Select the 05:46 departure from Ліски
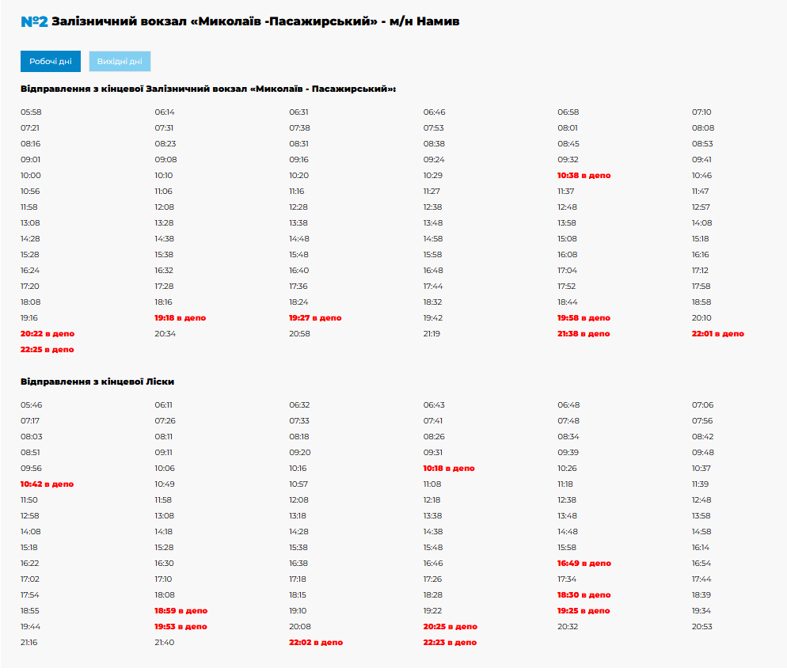This screenshot has height=672, width=787. coord(31,405)
